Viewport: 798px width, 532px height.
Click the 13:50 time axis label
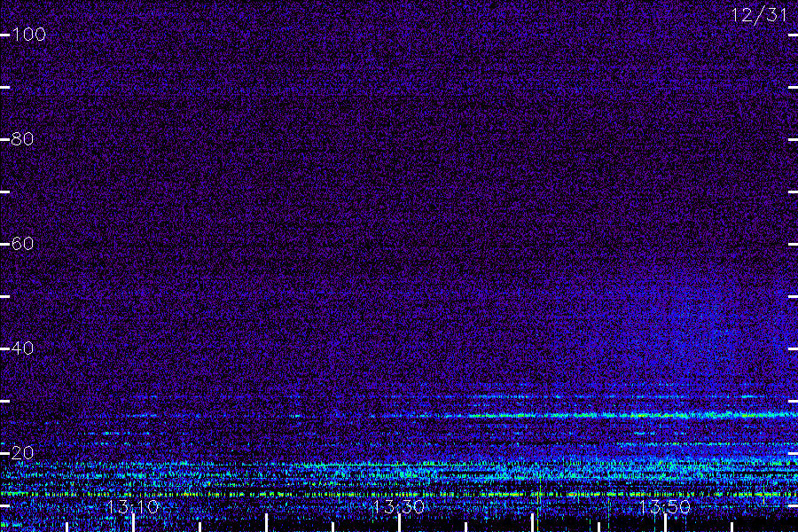665,507
